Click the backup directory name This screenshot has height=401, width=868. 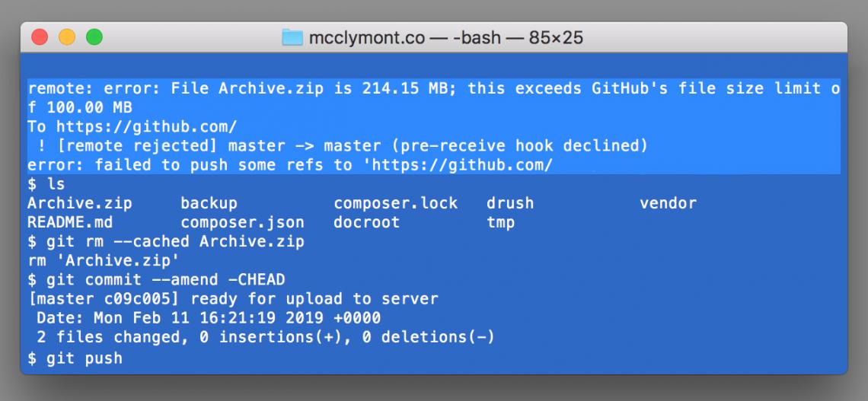point(209,203)
